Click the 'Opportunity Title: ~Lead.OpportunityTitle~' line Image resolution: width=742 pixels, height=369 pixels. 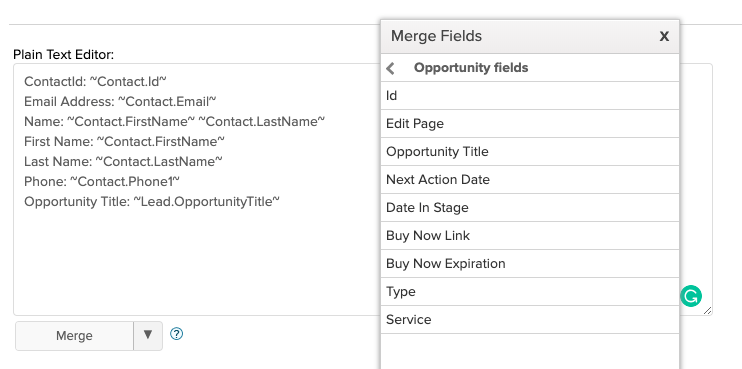(x=152, y=202)
